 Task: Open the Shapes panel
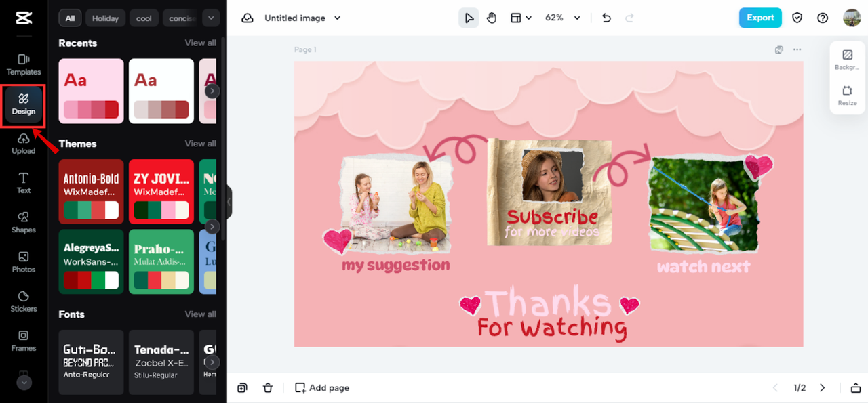tap(24, 222)
